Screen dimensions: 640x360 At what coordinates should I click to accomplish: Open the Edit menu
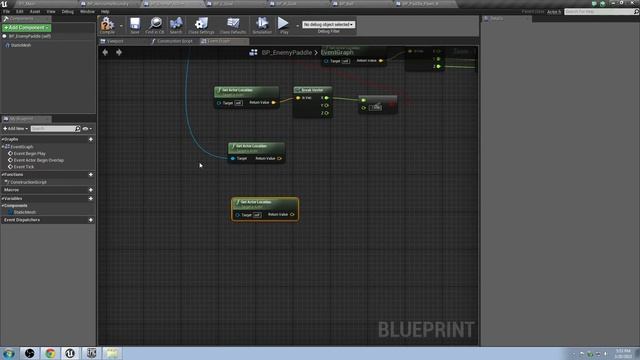pyautogui.click(x=20, y=11)
